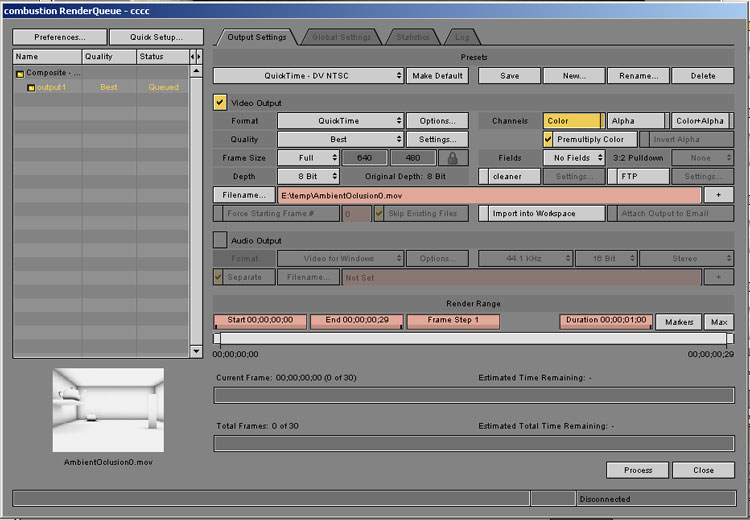
Task: Open the video Format QuickTime dropdown
Action: (341, 121)
